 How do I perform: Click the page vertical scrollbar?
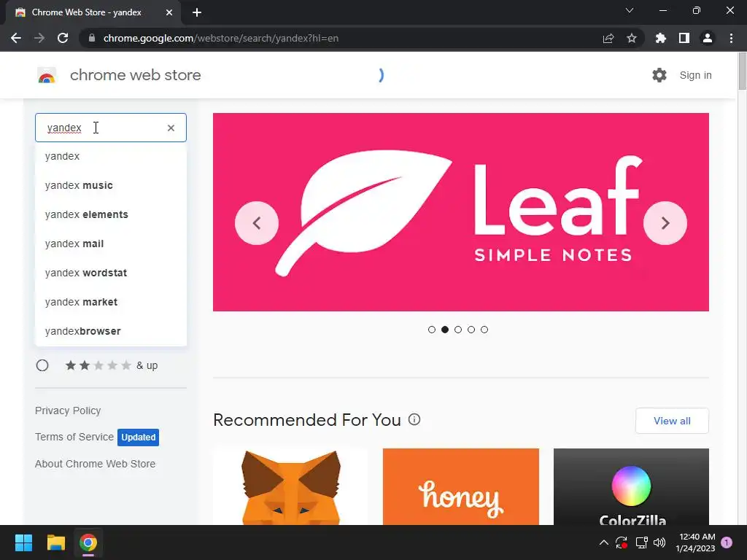(742, 71)
